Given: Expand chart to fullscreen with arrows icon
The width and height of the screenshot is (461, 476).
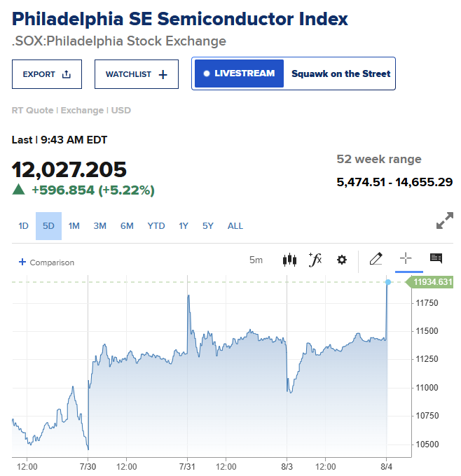Looking at the screenshot, I should click(x=445, y=220).
